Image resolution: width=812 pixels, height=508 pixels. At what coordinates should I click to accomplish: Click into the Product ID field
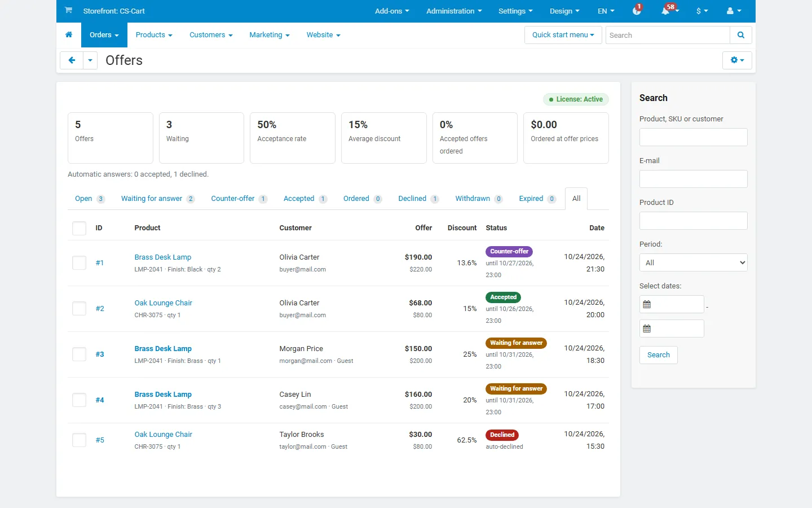tap(694, 221)
